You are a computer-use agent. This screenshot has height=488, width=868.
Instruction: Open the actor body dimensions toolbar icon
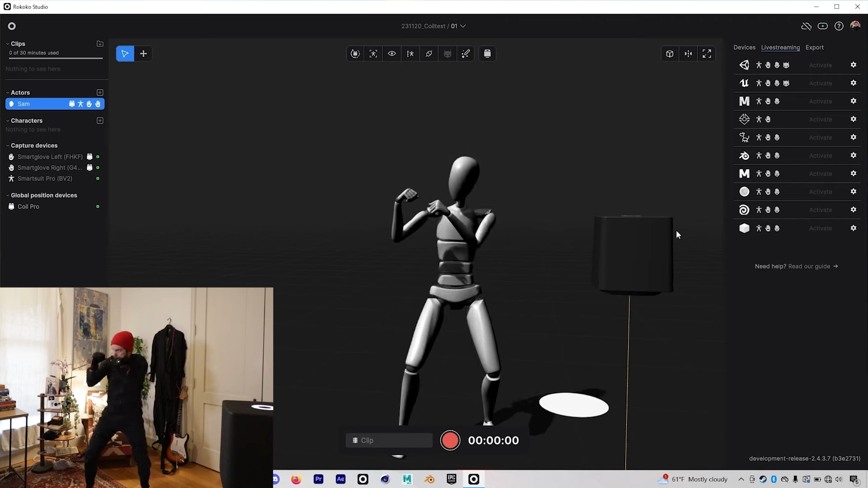point(410,53)
